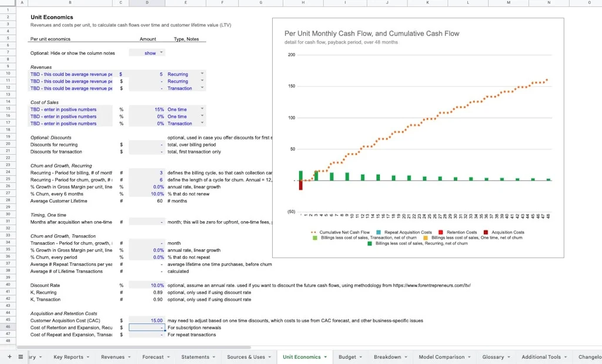Add a new sheet with the plus icon
The width and height of the screenshot is (602, 364).
click(x=9, y=356)
